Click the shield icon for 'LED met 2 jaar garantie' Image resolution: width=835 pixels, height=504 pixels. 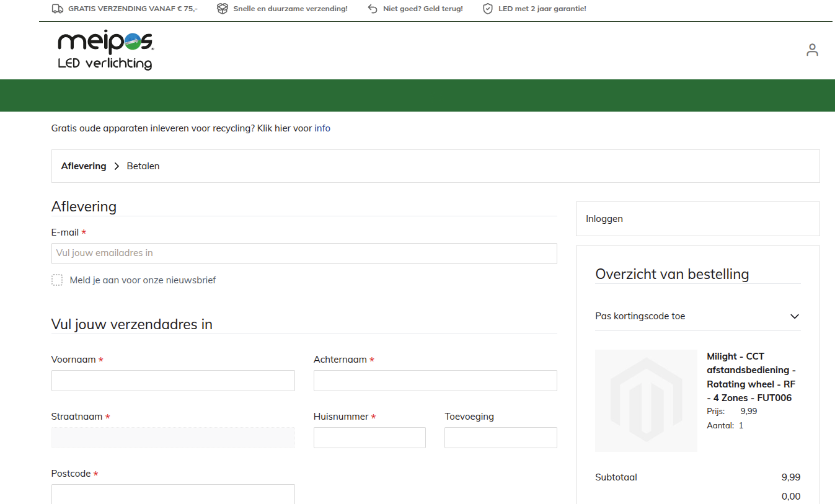click(x=489, y=9)
